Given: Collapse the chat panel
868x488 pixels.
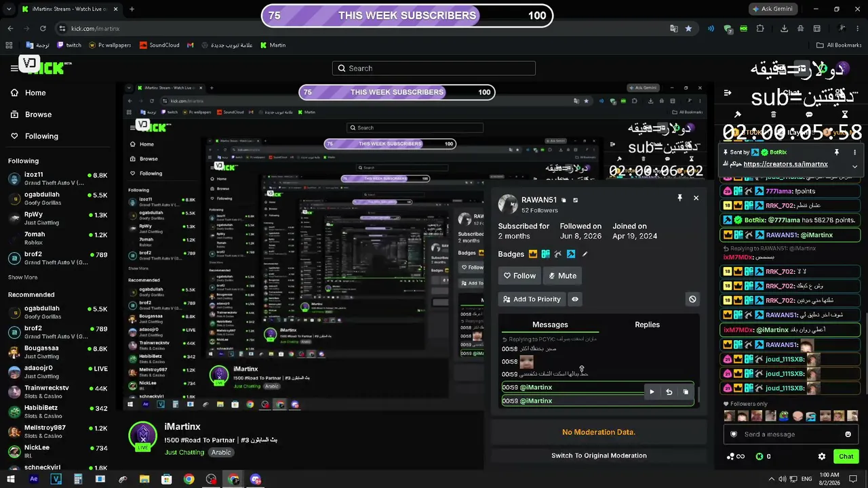Looking at the screenshot, I should pos(728,93).
